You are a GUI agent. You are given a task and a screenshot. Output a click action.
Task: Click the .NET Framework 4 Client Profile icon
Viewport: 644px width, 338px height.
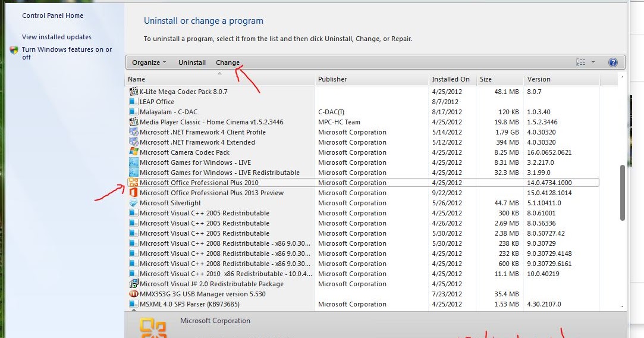[133, 132]
